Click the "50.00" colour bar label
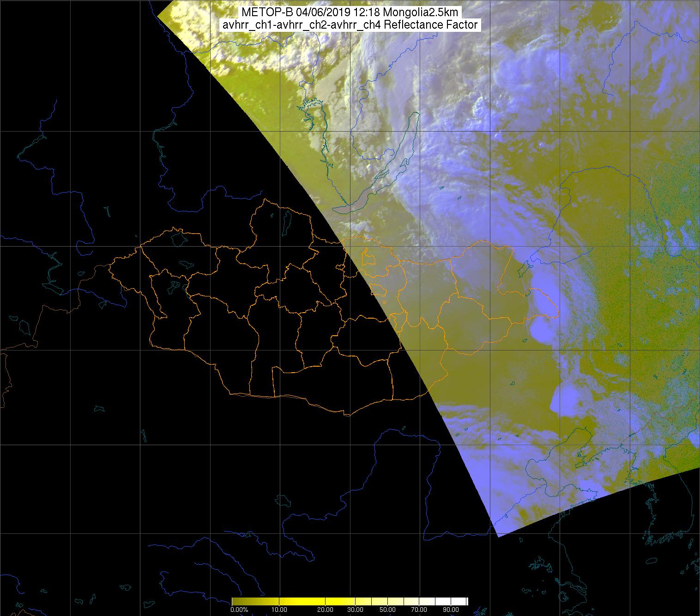700x616 pixels. [388, 610]
